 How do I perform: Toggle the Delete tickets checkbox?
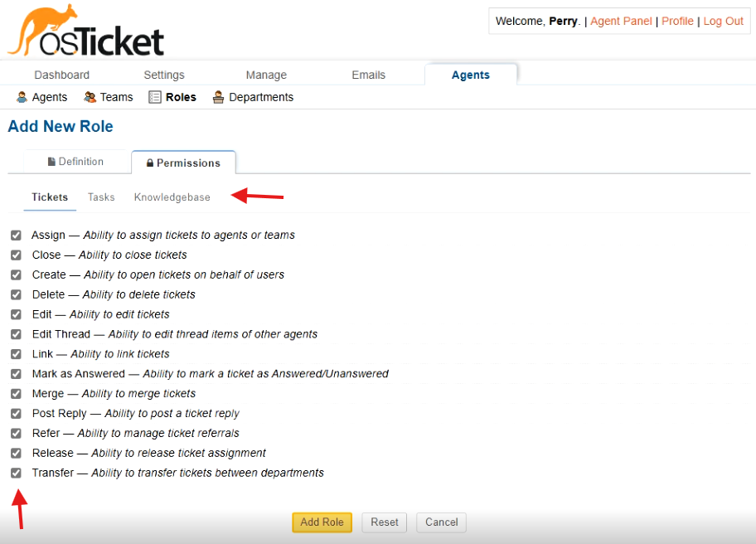coord(16,294)
